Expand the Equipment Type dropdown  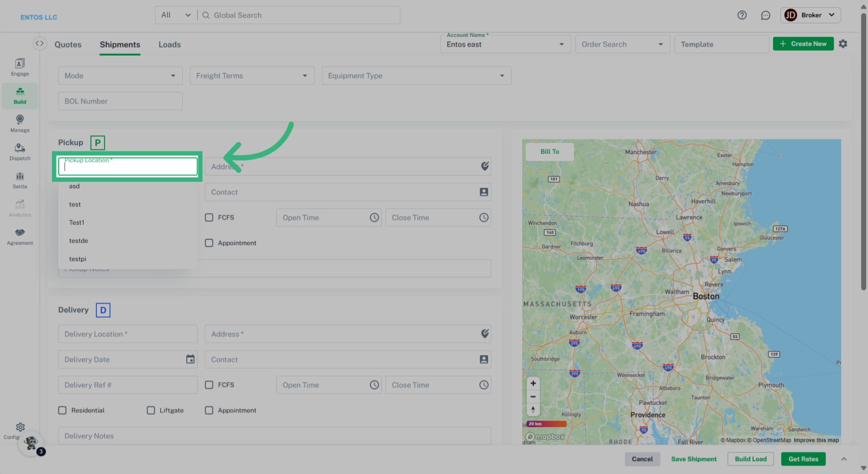click(x=416, y=76)
